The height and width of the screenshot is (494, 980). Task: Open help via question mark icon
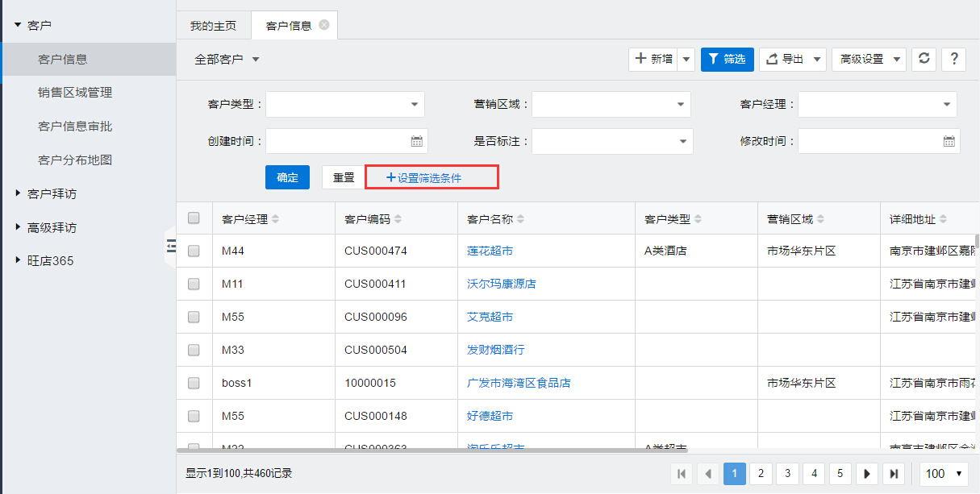click(x=953, y=59)
